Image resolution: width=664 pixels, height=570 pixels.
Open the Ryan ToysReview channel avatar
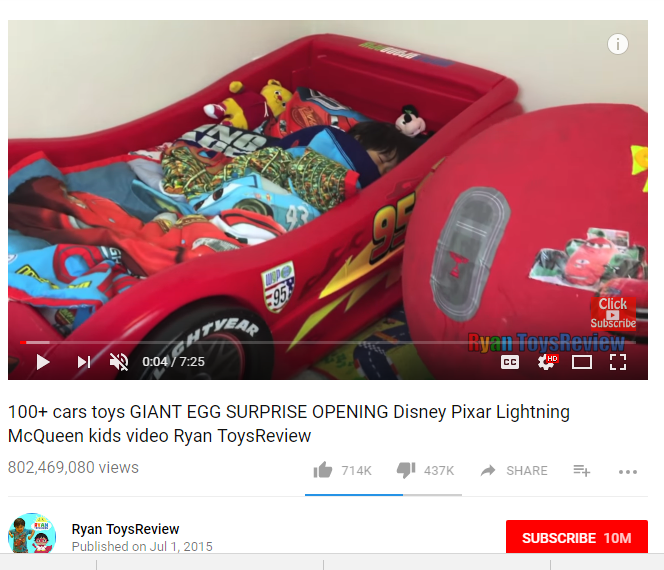(x=32, y=534)
